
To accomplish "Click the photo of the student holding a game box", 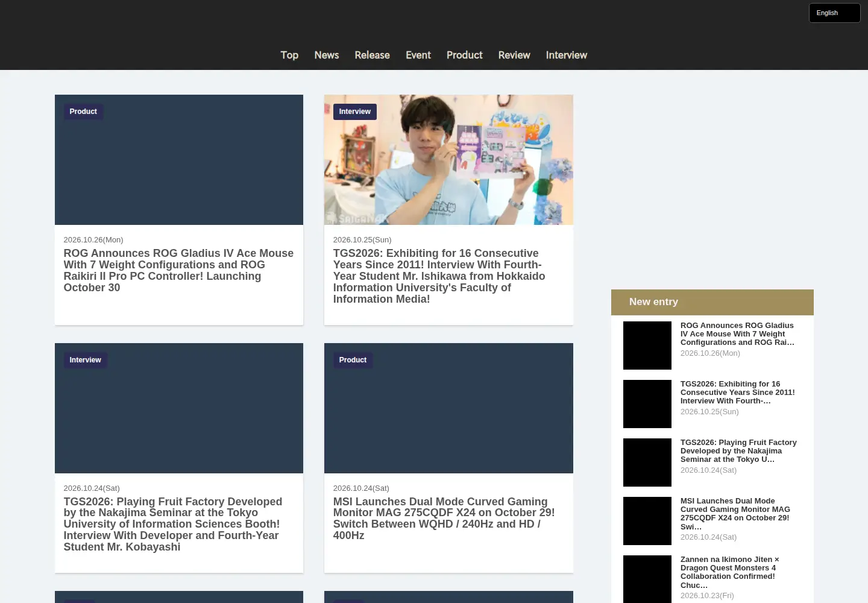I will [x=448, y=160].
